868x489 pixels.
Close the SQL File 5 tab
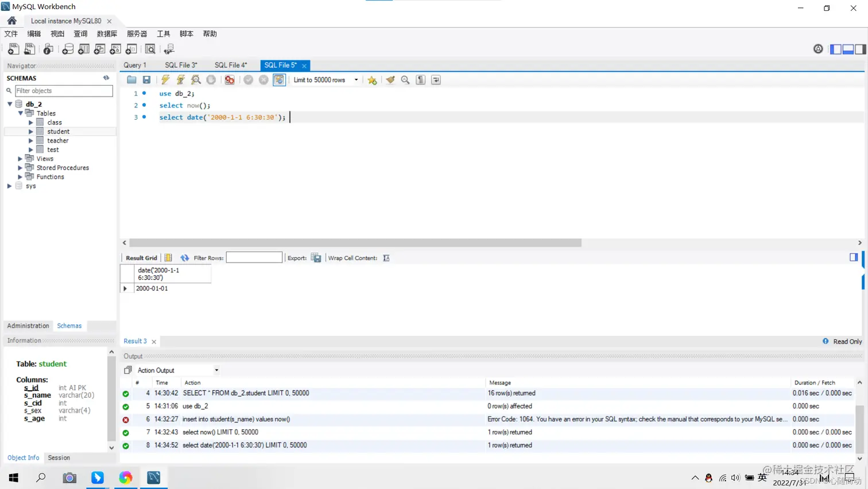(304, 66)
